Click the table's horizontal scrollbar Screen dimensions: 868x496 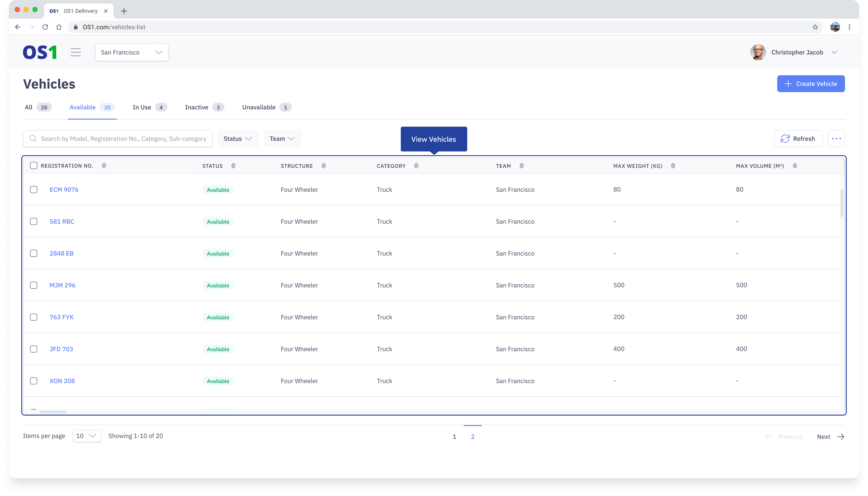coord(53,412)
